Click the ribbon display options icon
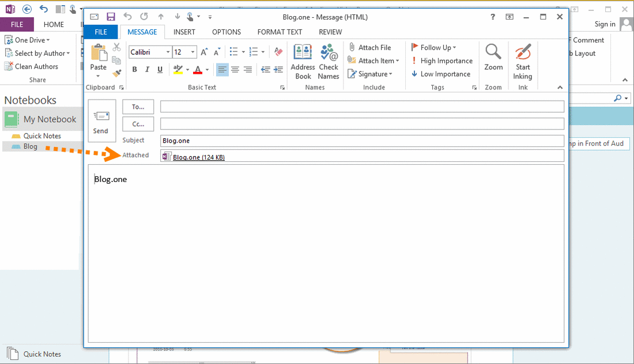The height and width of the screenshot is (364, 634). (510, 17)
